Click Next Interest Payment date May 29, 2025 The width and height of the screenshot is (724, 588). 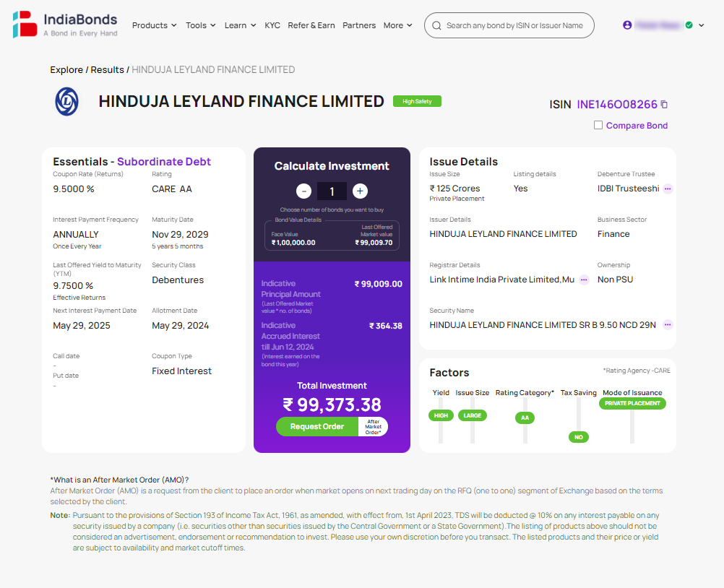[82, 325]
